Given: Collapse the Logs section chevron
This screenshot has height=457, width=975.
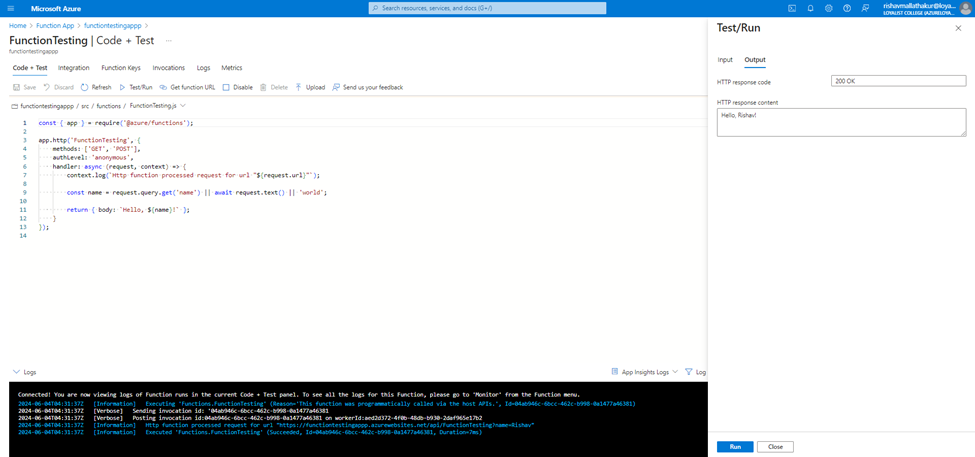Looking at the screenshot, I should [x=16, y=372].
